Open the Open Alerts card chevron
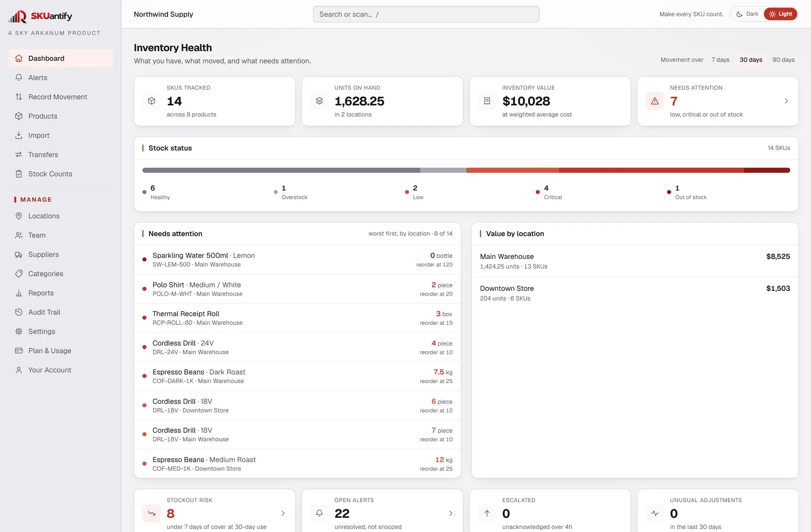This screenshot has height=532, width=811. 451,513
